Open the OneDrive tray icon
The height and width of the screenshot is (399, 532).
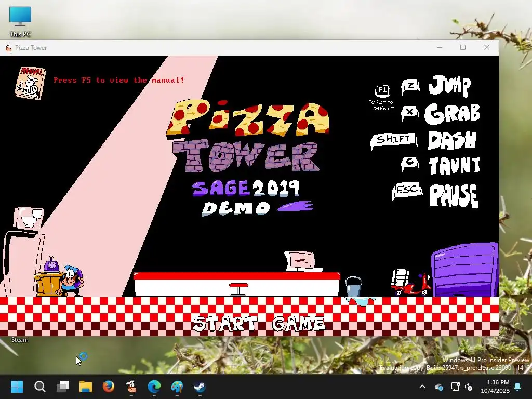point(439,387)
